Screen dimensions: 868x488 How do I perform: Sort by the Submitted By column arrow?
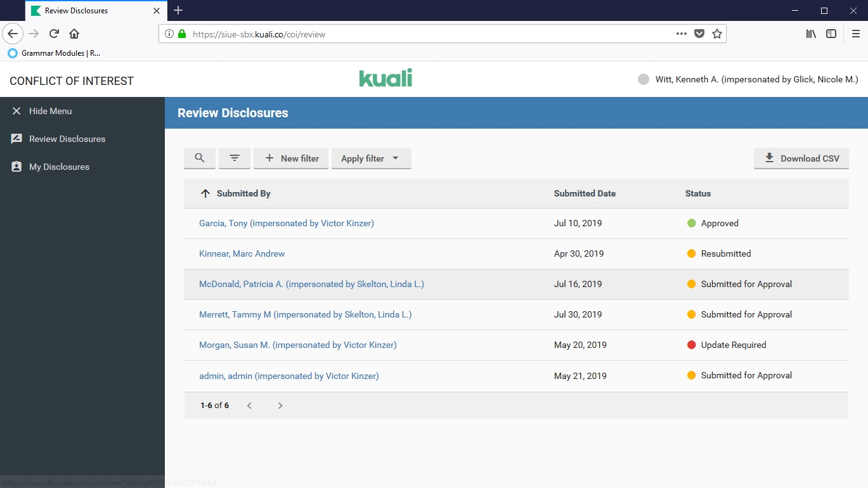click(205, 193)
